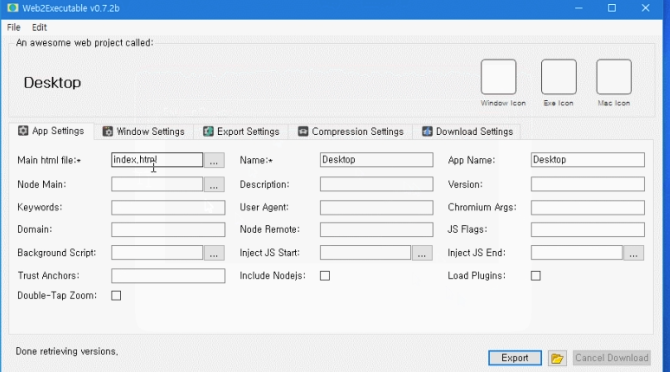Open the Compression Settings tab

[351, 132]
